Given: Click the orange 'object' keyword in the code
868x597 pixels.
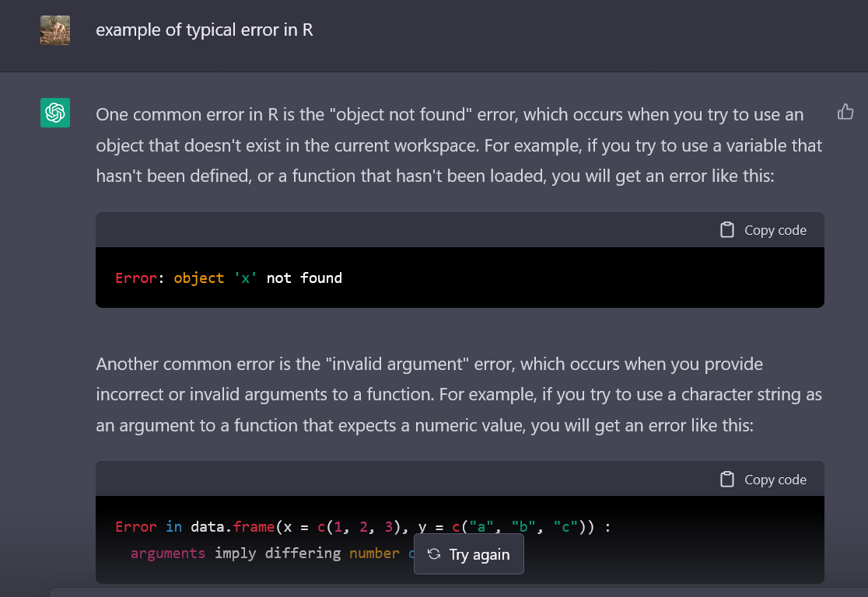Looking at the screenshot, I should point(198,278).
